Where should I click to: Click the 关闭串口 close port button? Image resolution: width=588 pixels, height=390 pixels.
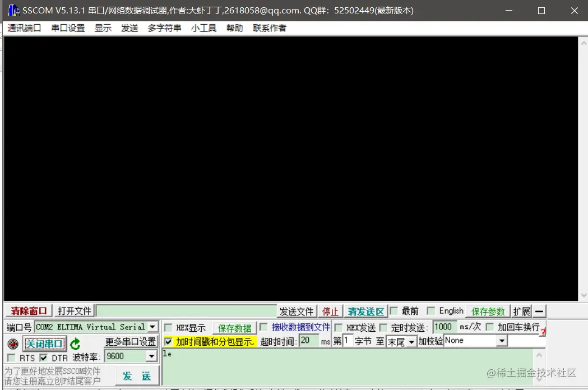point(44,343)
